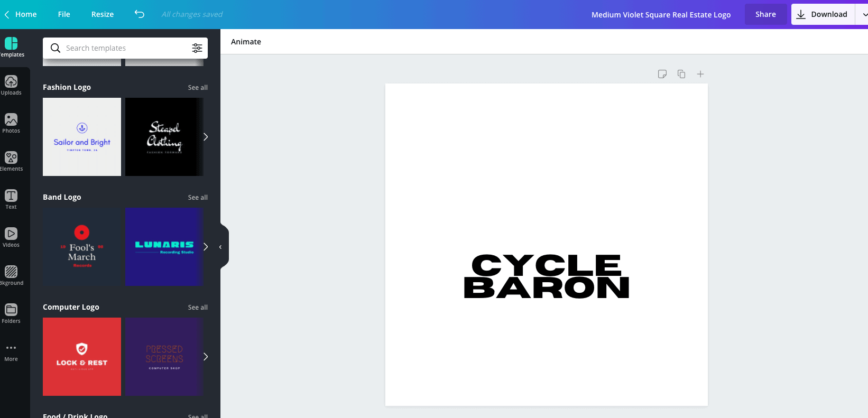Add notes to the page
The height and width of the screenshot is (418, 868).
662,74
